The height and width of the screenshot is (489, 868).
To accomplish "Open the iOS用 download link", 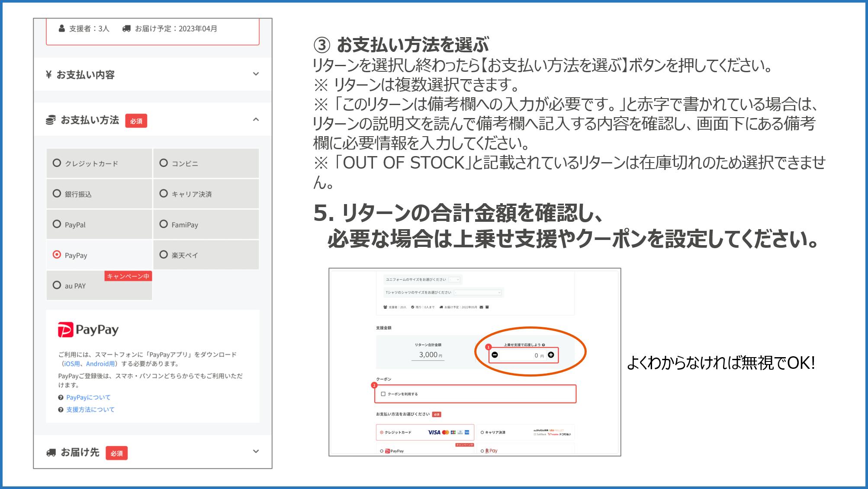I will pos(72,364).
